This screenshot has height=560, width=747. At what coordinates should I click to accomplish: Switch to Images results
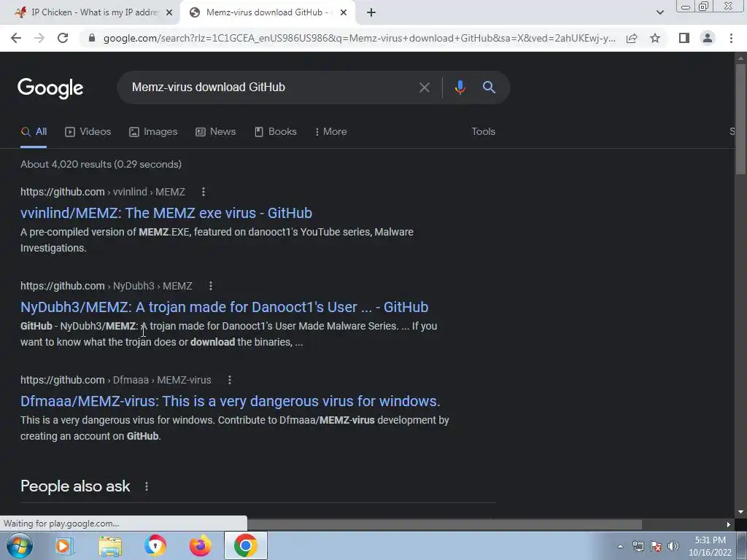[153, 131]
